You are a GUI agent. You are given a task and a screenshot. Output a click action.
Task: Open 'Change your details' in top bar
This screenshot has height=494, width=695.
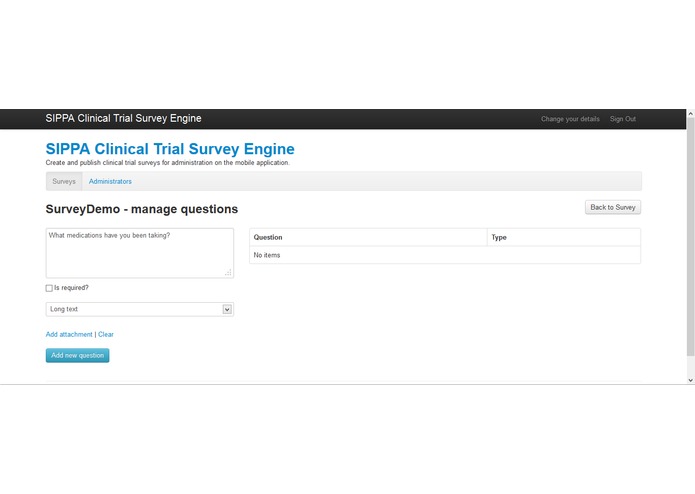[x=570, y=119]
